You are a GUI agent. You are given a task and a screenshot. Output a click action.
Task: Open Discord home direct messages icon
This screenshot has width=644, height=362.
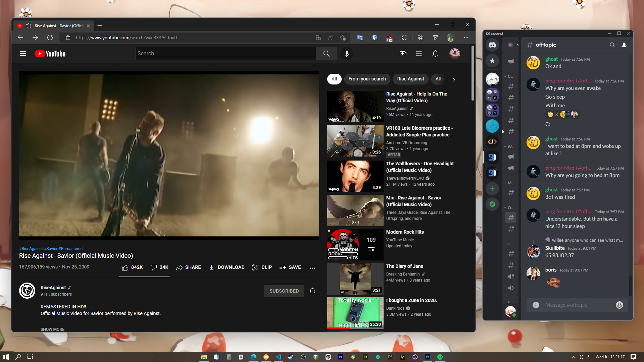[x=492, y=45]
